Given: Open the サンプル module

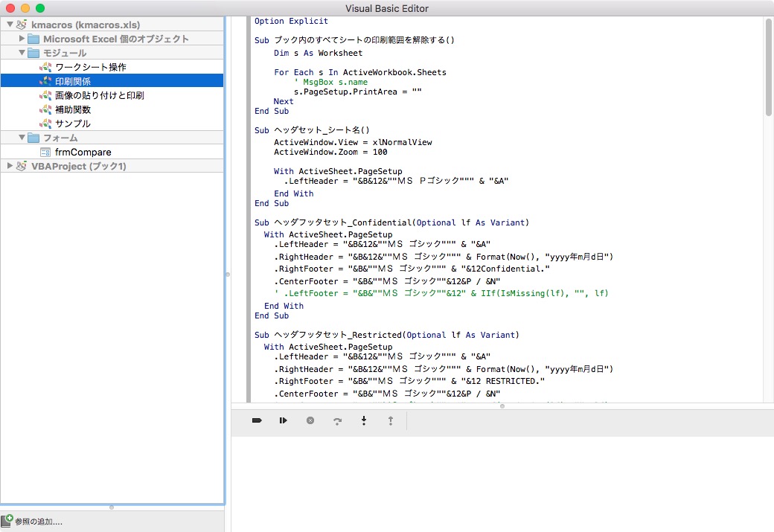Looking at the screenshot, I should pyautogui.click(x=112, y=124).
